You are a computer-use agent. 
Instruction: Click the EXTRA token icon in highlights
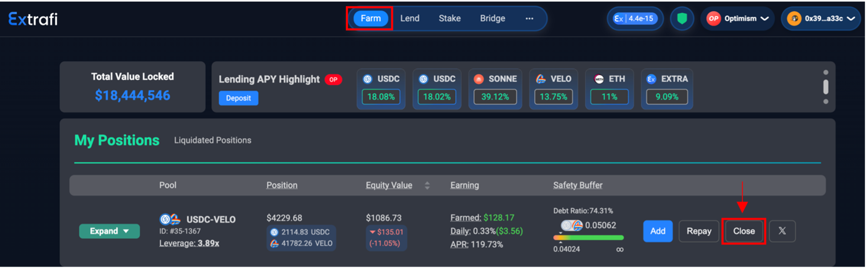651,79
